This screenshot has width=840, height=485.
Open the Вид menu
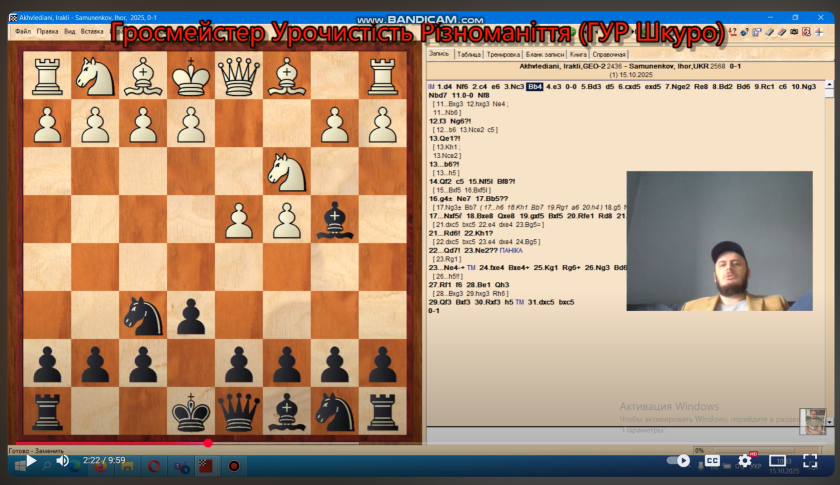70,31
